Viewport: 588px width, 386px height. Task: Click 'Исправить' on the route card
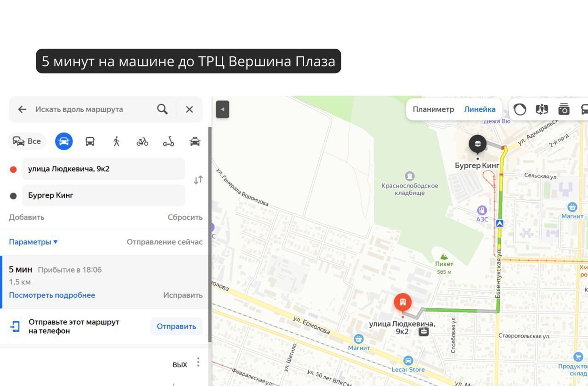click(183, 295)
